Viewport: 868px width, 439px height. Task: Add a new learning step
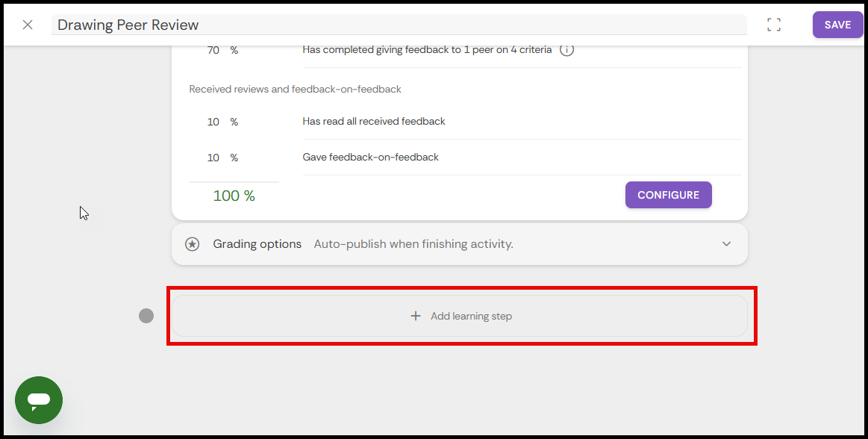(x=460, y=316)
